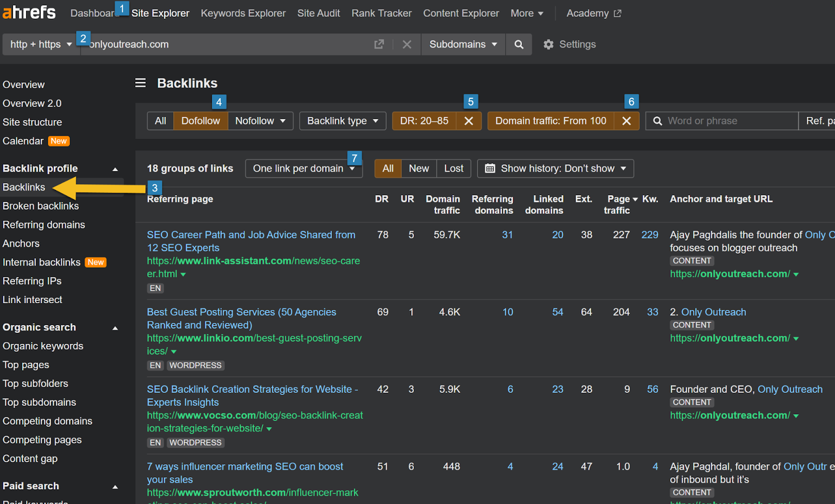The image size is (835, 504).
Task: Show only New links
Action: tap(419, 169)
